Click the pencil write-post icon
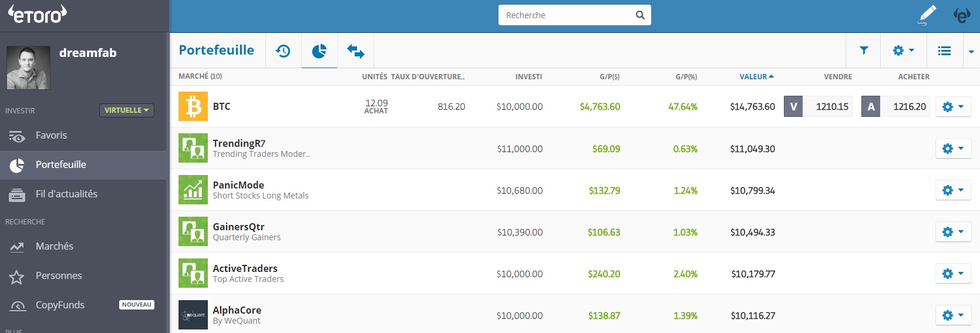 927,15
